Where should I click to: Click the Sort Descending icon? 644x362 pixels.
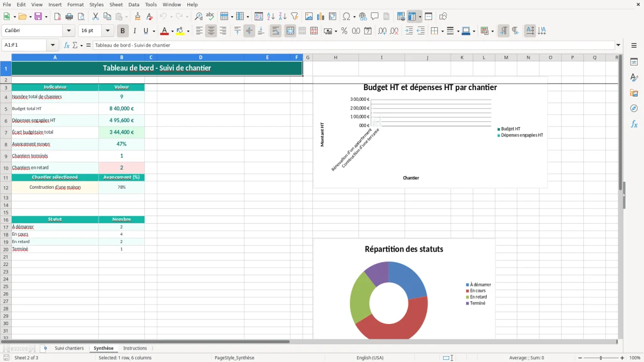[283, 17]
